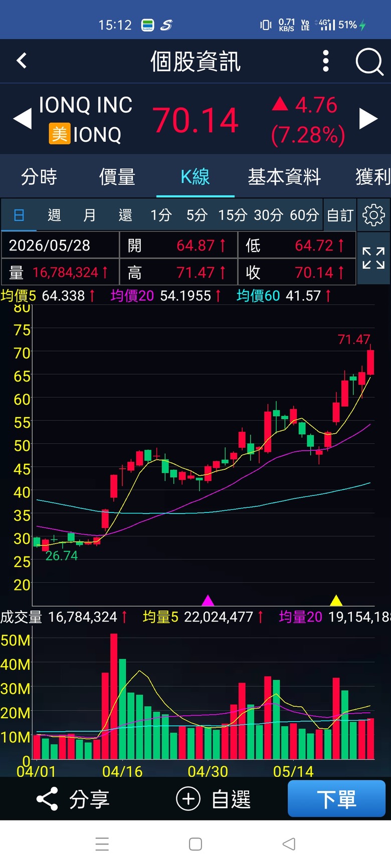Tap the low price 64.72
The width and height of the screenshot is (391, 868).
pos(314,245)
